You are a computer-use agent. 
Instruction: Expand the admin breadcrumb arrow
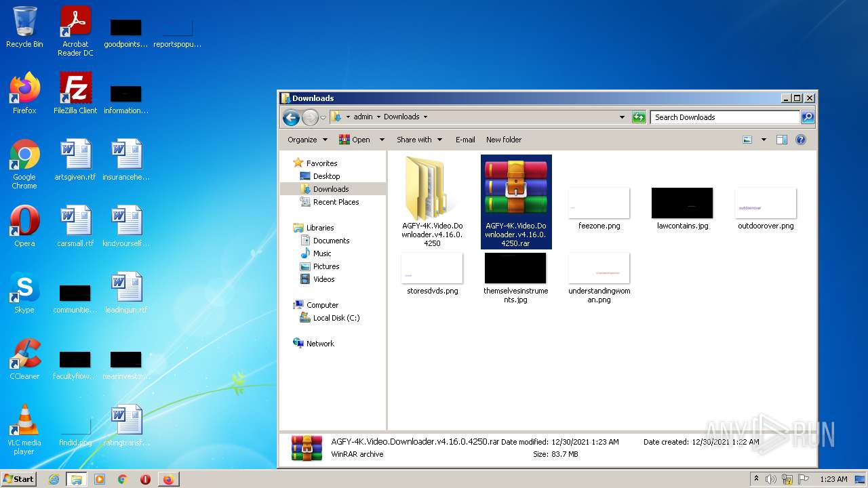(378, 117)
